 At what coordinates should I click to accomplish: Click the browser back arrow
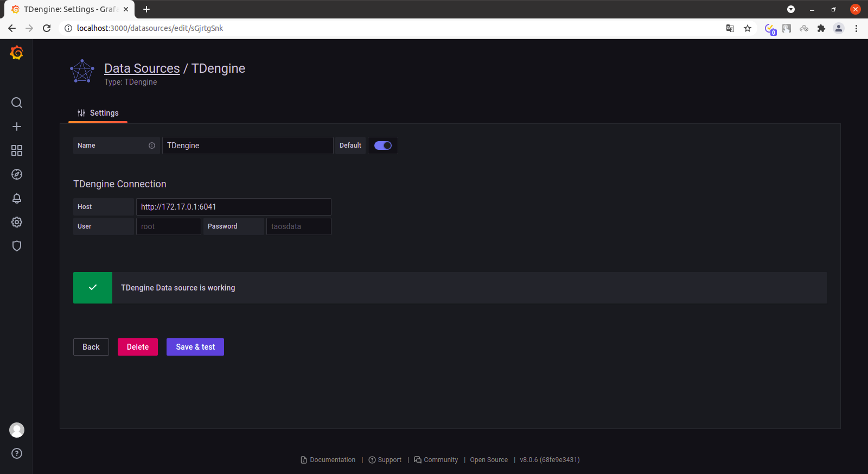12,28
